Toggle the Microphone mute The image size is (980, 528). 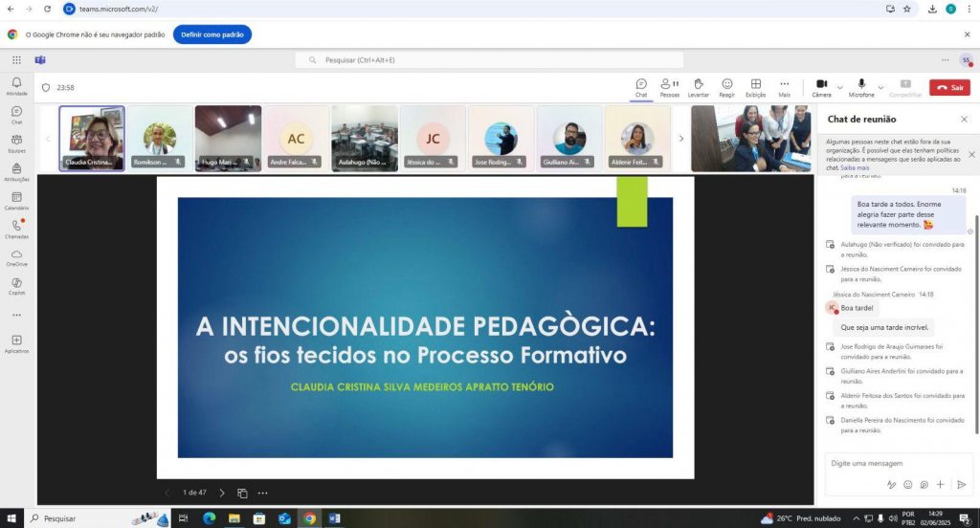point(861,87)
